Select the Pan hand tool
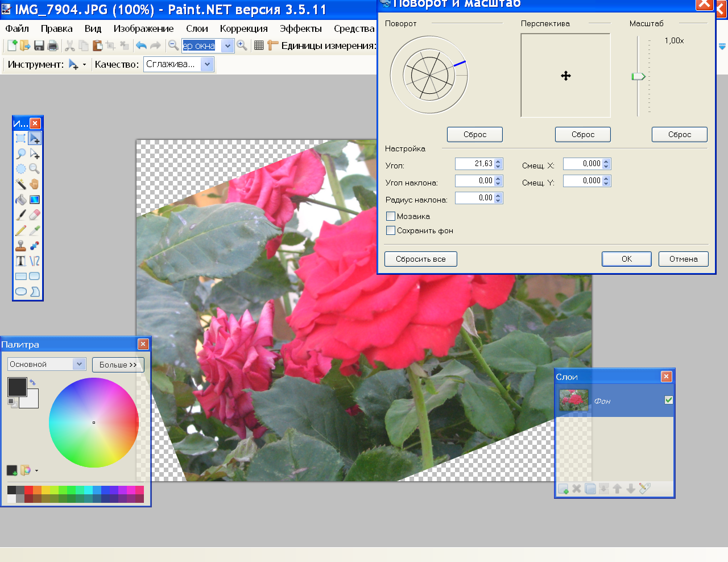Viewport: 728px width, 562px height. pyautogui.click(x=35, y=184)
